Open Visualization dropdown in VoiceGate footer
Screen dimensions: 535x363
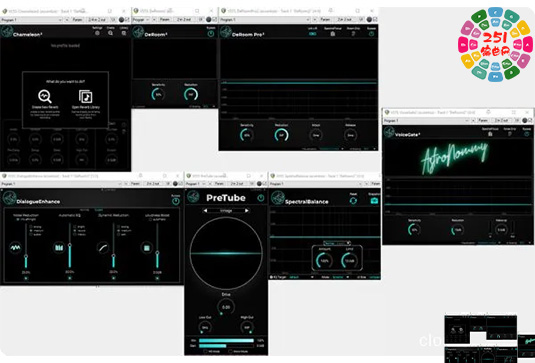489,243
